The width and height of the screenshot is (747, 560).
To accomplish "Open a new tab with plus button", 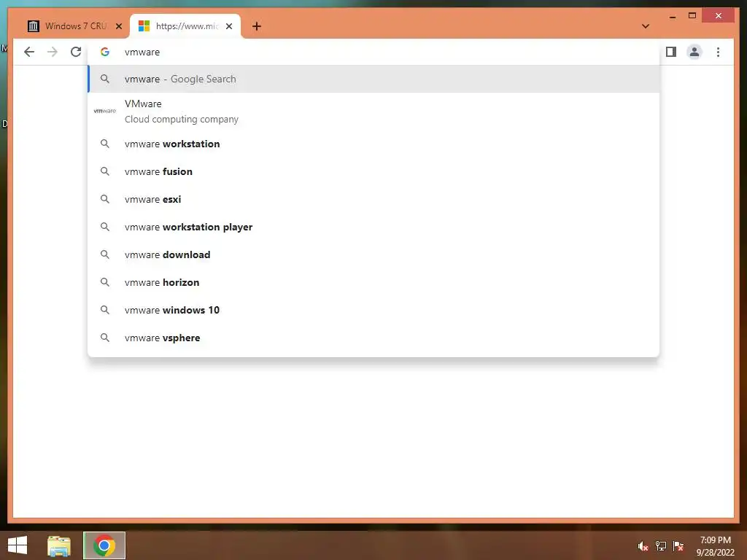I will 257,26.
